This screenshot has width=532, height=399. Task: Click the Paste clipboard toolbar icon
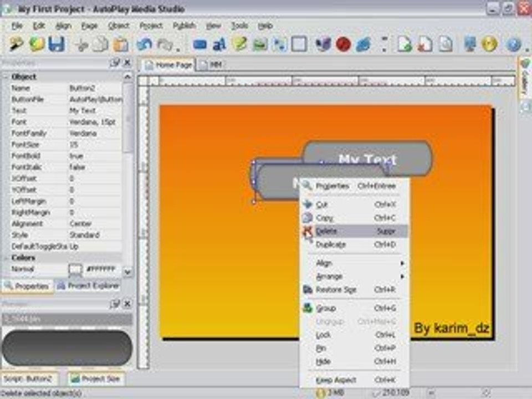click(120, 44)
